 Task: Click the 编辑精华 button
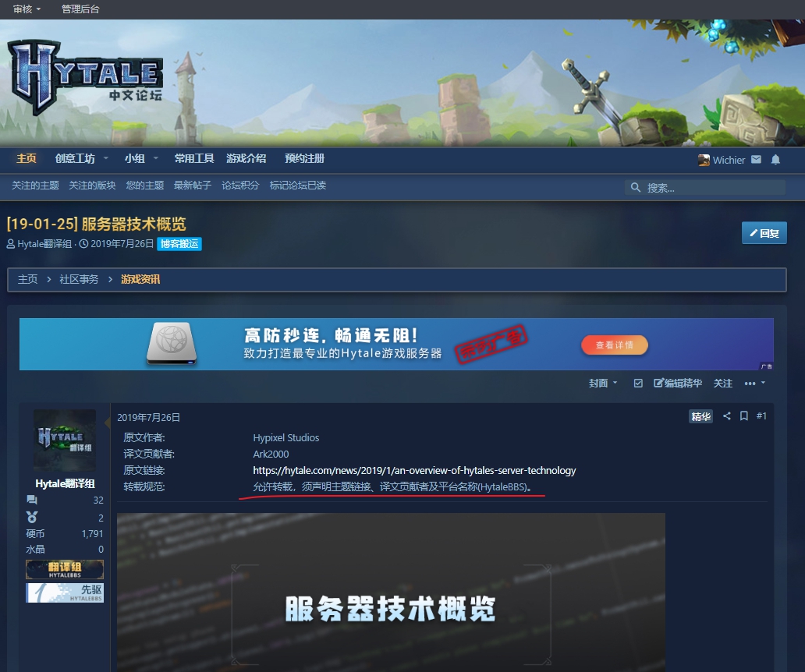tap(678, 384)
